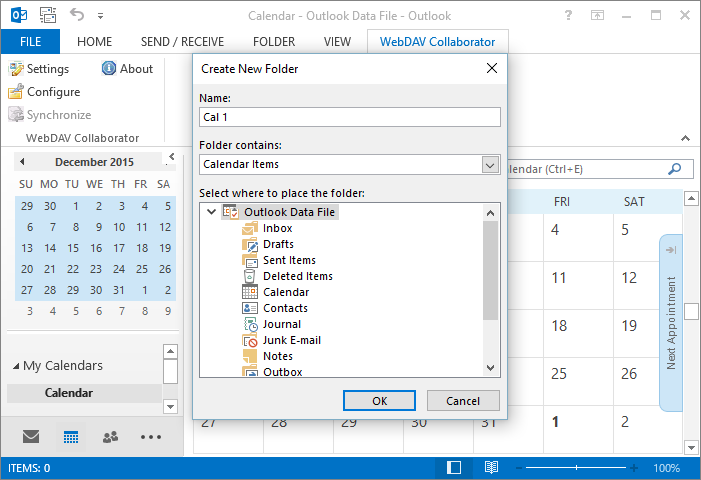Open Outlook Help question mark
This screenshot has width=701, height=480.
[568, 16]
